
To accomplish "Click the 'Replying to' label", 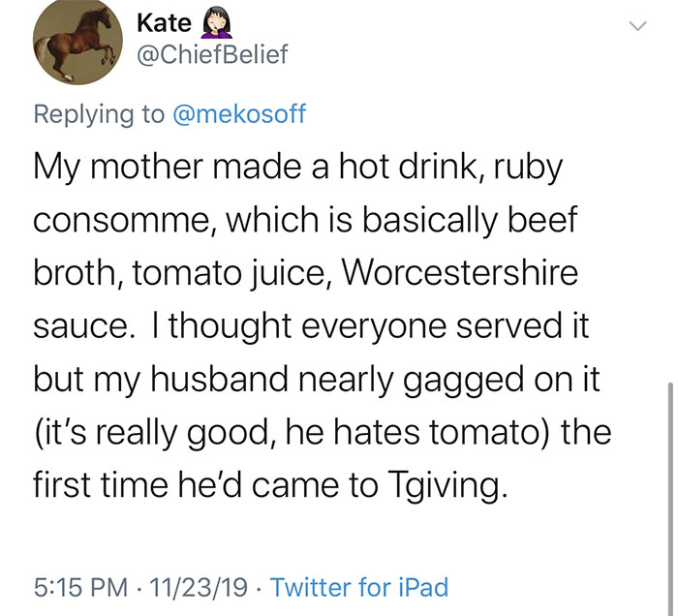I will [x=99, y=114].
